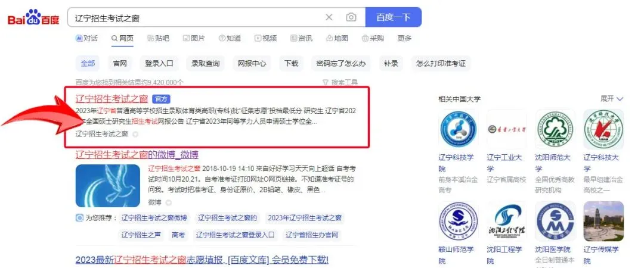Viewport: 644px width, 268px height.
Task: Open the 知道 tab
Action: click(230, 38)
